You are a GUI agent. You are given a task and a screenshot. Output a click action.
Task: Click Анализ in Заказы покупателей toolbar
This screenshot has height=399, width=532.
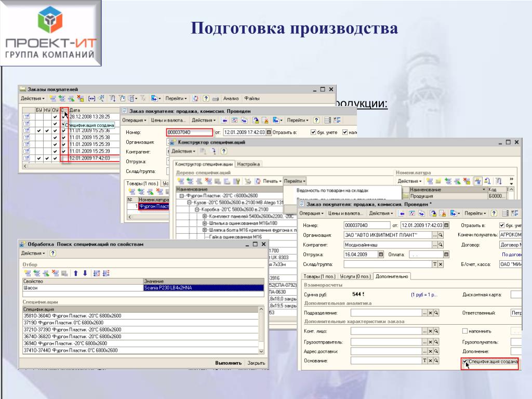point(231,98)
